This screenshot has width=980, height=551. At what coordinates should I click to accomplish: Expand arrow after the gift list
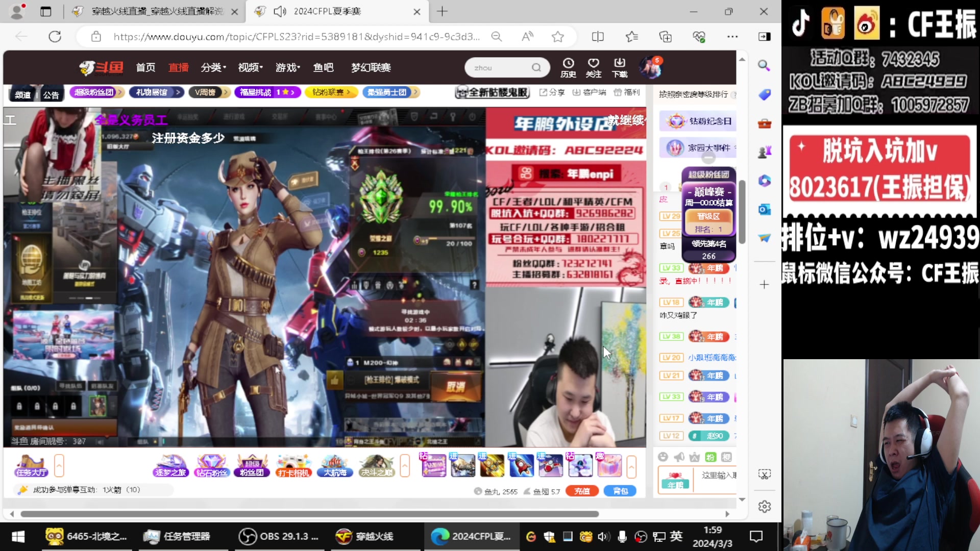click(x=631, y=466)
